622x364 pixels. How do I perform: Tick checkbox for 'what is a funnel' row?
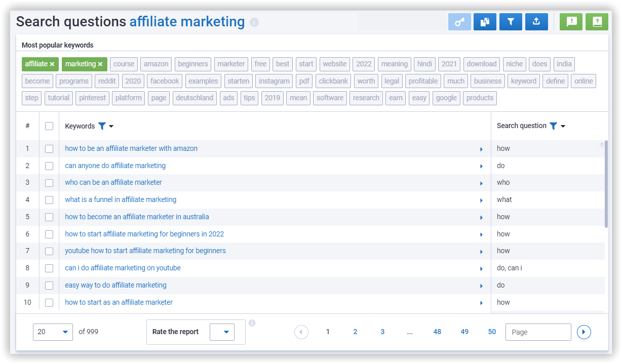point(49,200)
